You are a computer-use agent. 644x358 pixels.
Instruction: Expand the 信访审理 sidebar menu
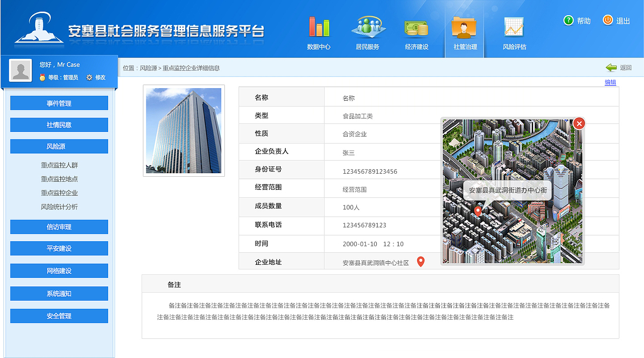(59, 227)
